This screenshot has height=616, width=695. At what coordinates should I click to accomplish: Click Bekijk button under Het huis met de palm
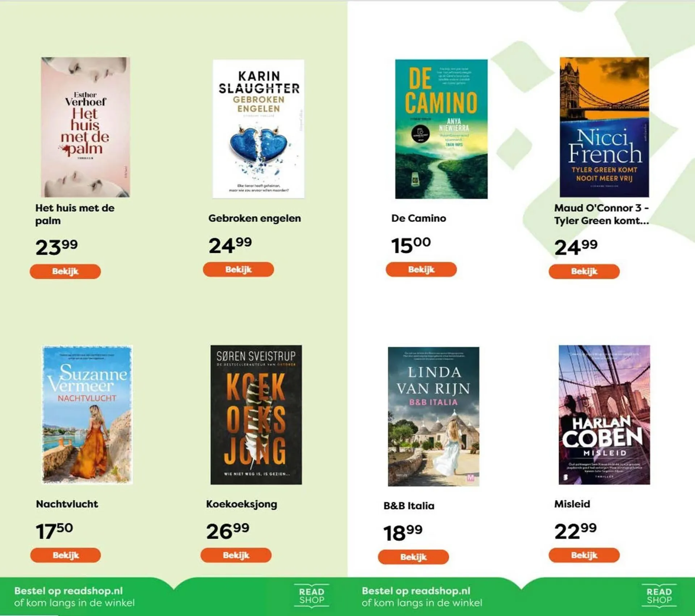[65, 271]
